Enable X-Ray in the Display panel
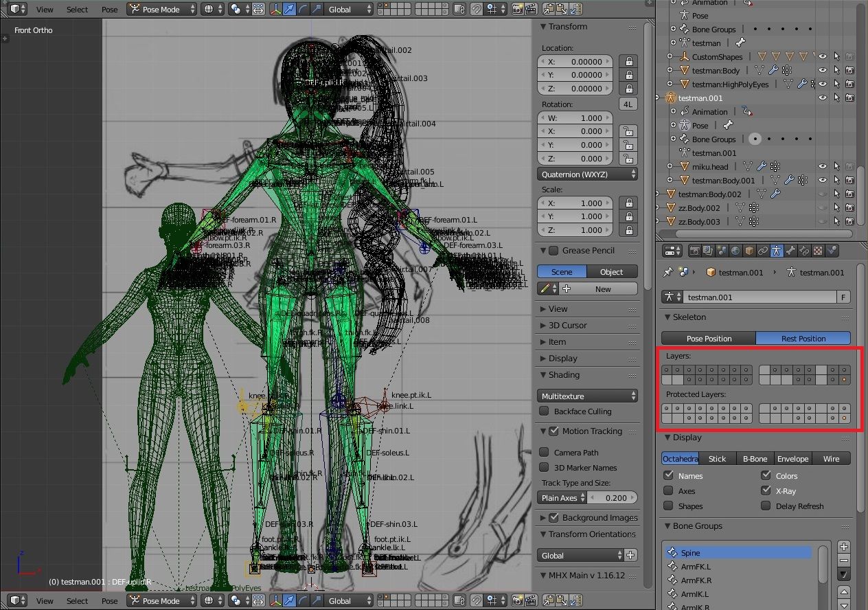Viewport: 868px width, 610px height. [x=766, y=490]
